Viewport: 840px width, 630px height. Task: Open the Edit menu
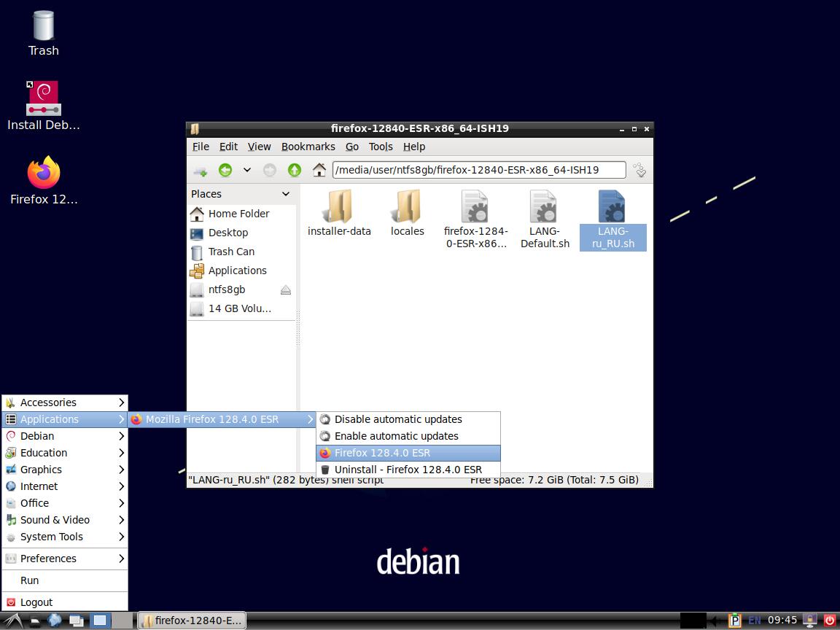pos(228,147)
